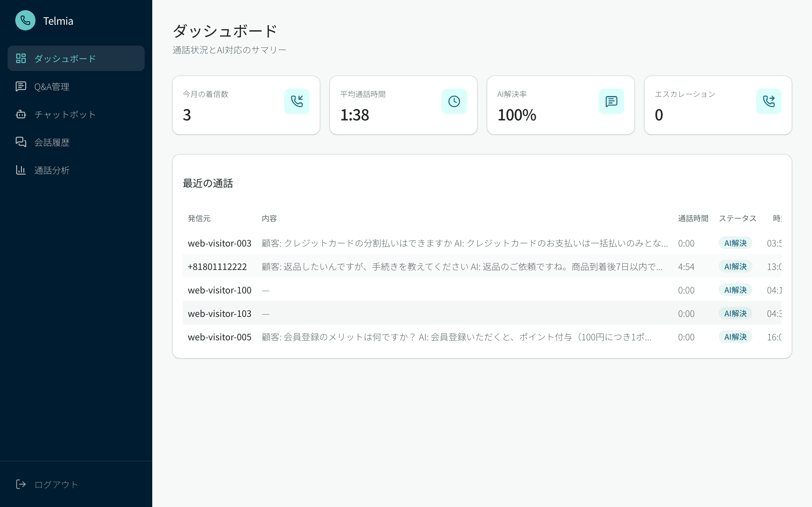Click the Telmia phone logo icon
Image resolution: width=812 pixels, height=507 pixels.
tap(25, 21)
